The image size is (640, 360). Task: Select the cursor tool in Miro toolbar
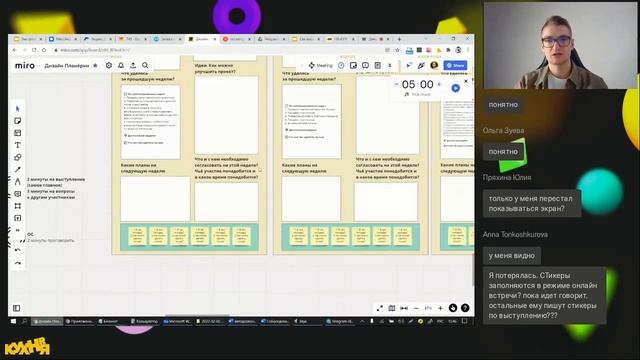click(x=18, y=109)
